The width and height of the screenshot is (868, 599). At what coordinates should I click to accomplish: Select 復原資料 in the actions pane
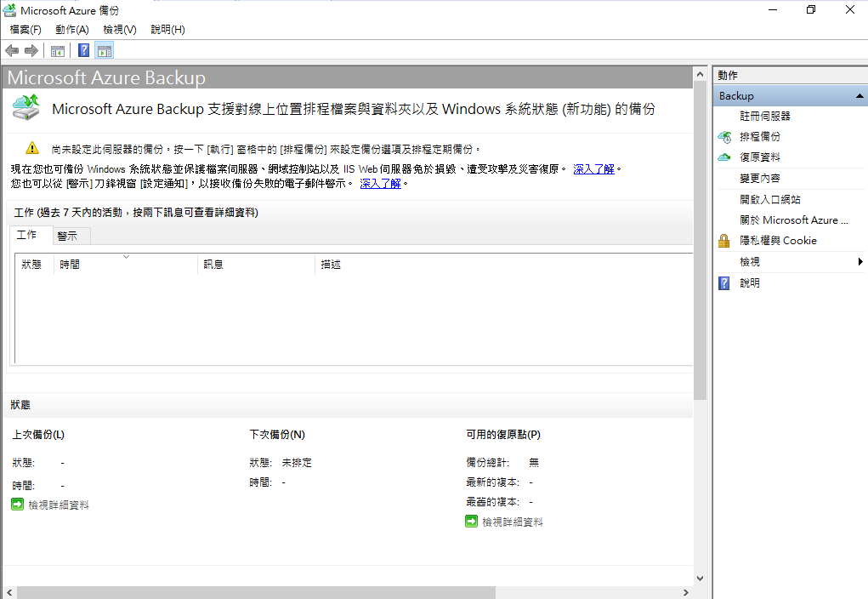pos(759,157)
